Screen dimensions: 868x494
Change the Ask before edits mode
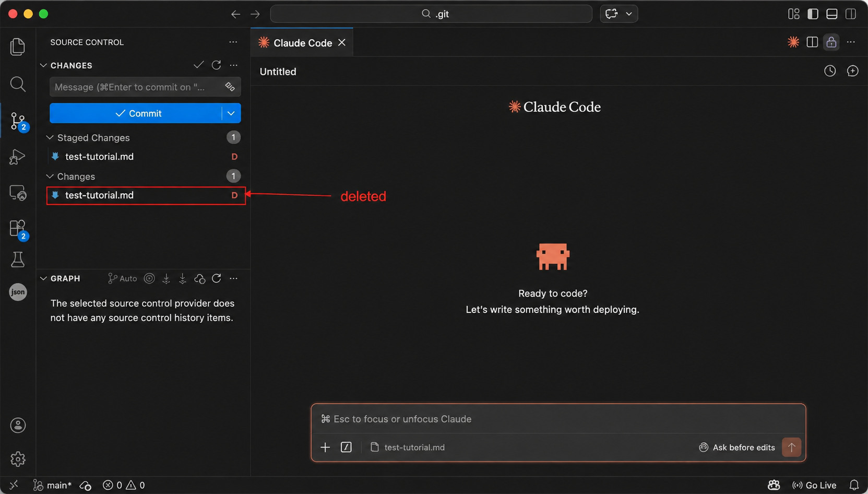737,448
